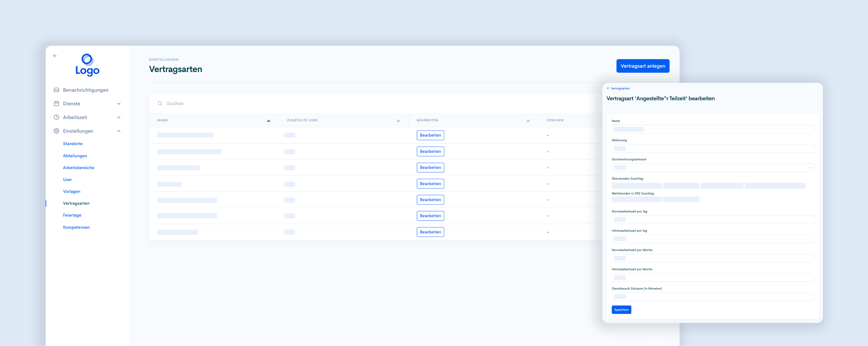Screen dimensions: 868x346
Task: Click the Speichern button
Action: [621, 310]
